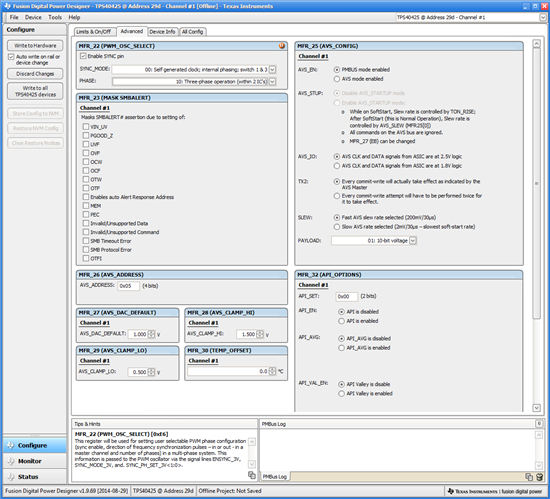Click the main panel vertical scrollbar thumb
The image size is (550, 499).
(536, 183)
